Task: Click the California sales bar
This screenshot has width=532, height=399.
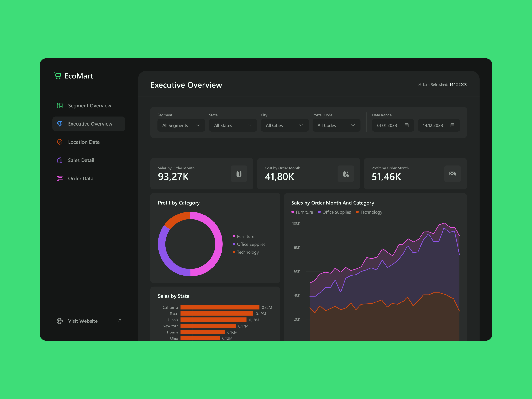Action: 220,307
